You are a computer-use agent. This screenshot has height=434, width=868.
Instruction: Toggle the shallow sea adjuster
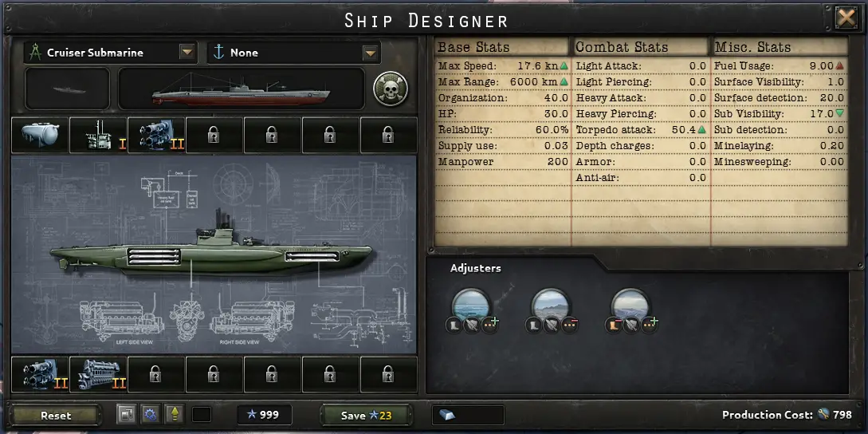551,305
